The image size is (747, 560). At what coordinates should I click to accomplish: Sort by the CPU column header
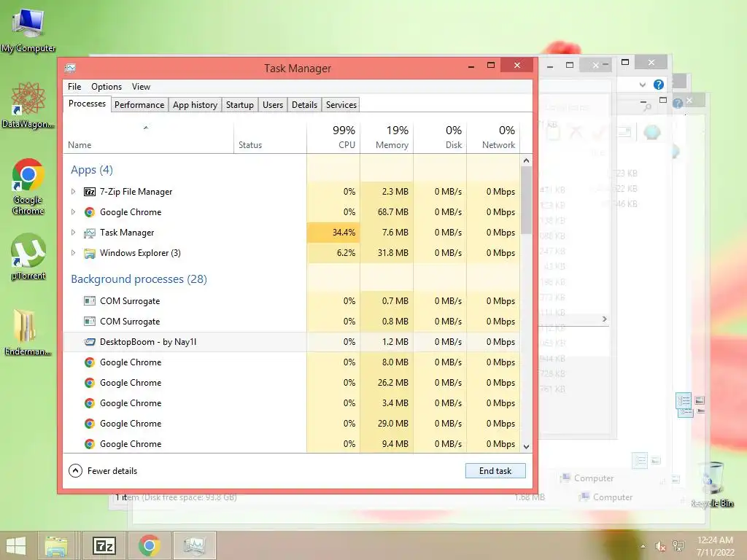tap(333, 138)
